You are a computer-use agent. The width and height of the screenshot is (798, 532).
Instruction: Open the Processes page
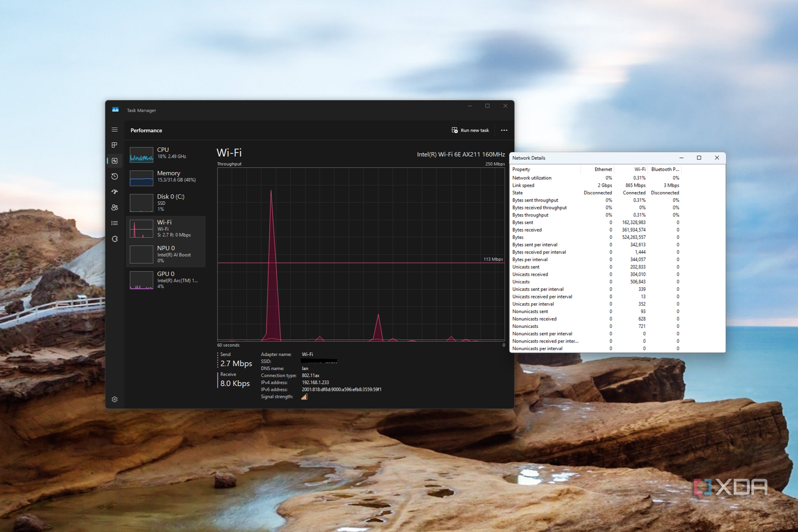(114, 144)
